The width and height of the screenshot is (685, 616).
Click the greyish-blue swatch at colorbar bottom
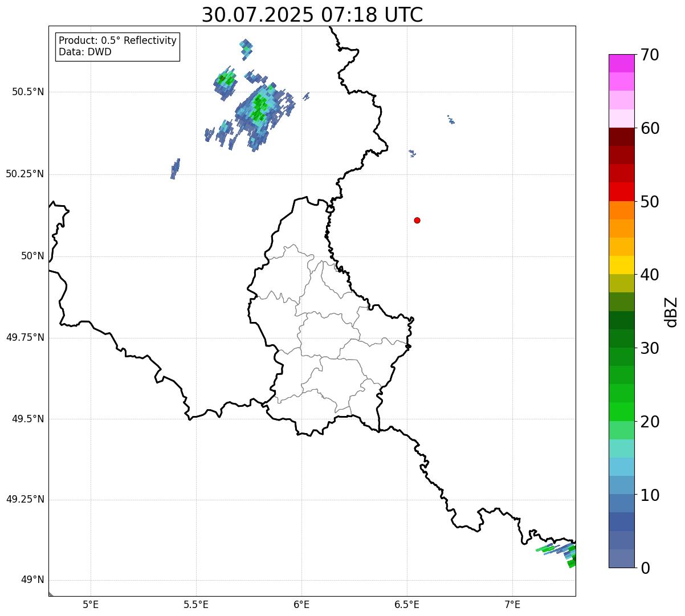click(x=622, y=558)
